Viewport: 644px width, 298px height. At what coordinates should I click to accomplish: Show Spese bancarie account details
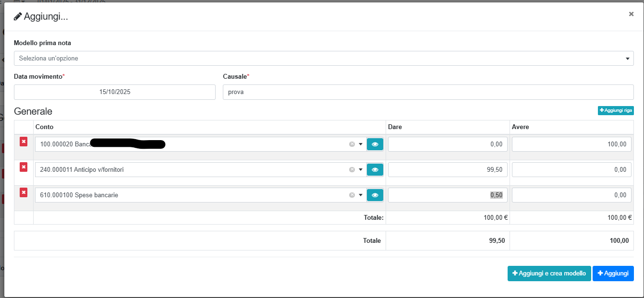[375, 195]
